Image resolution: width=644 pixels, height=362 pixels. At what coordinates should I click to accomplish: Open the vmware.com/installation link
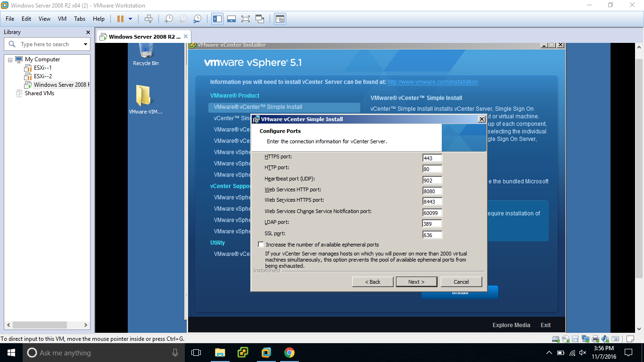pos(433,82)
